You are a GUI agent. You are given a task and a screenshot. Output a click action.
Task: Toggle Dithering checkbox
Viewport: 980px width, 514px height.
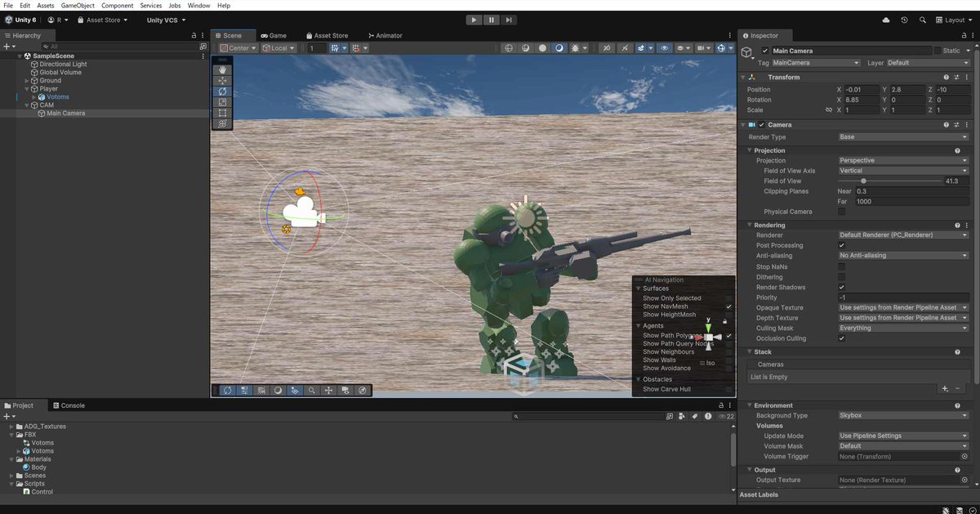[x=842, y=277]
